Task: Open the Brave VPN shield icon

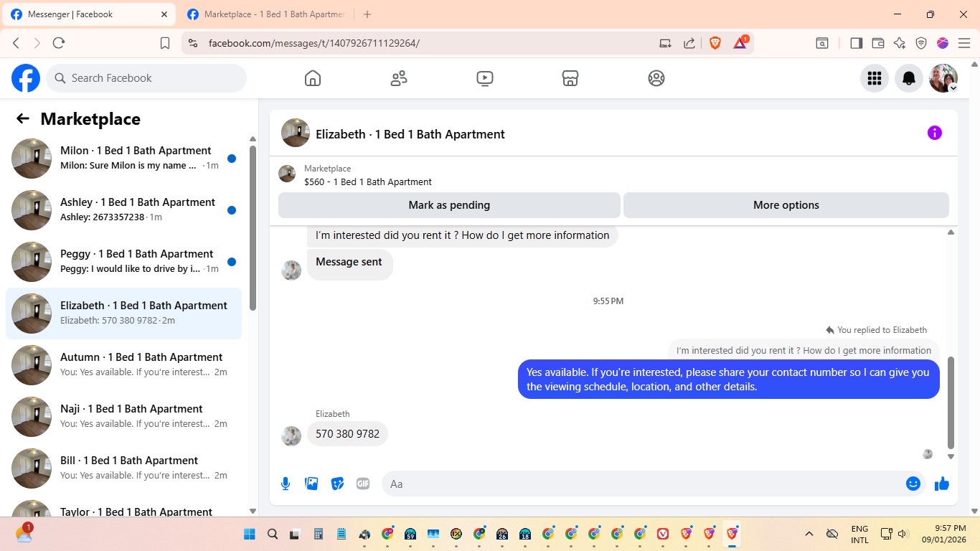Action: 921,43
